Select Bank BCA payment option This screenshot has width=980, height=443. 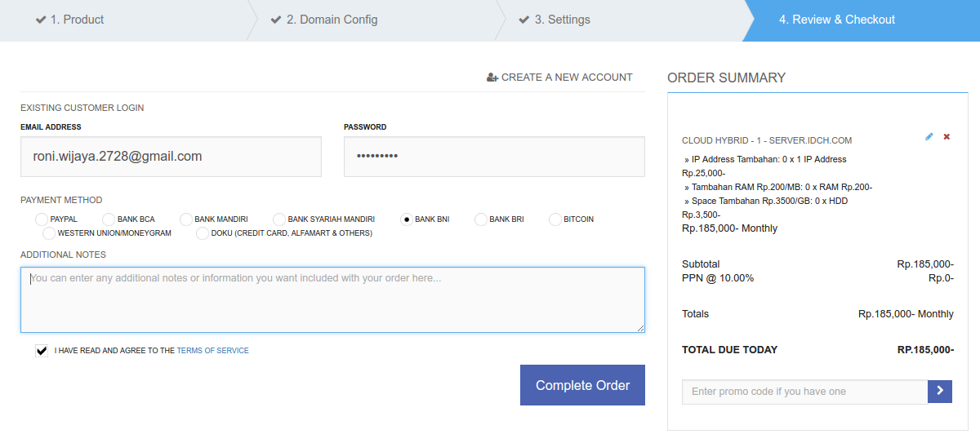coord(109,219)
